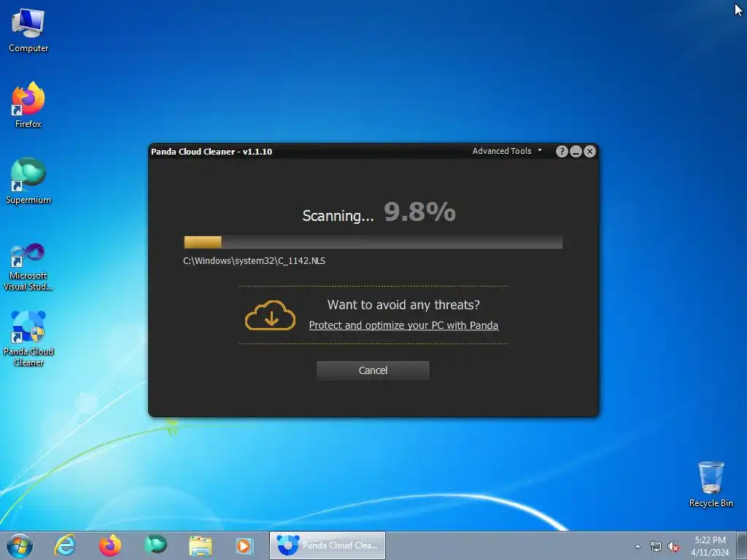Click the Show desktop strip
747x560 pixels.
pyautogui.click(x=742, y=545)
